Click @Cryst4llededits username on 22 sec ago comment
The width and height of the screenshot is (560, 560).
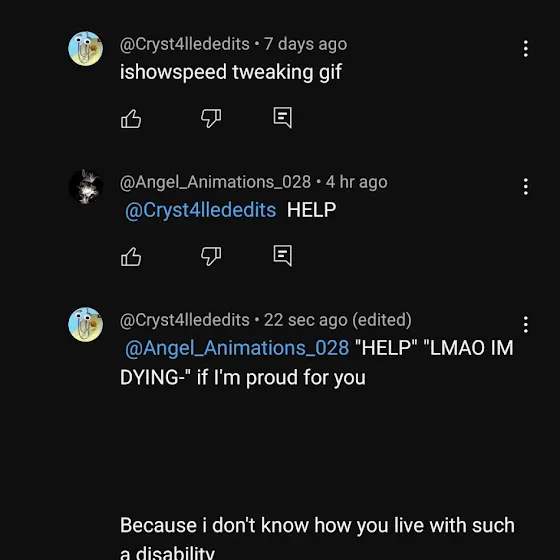click(x=185, y=320)
